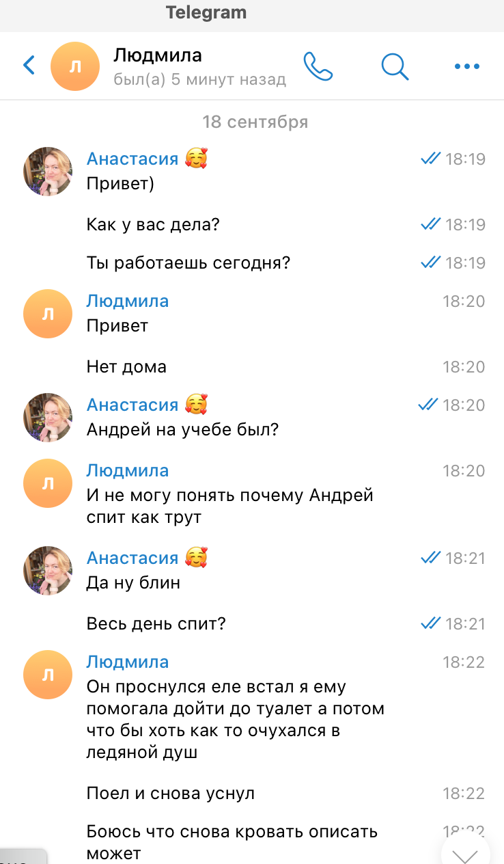Click the message "Весь день спит?"
Image resolution: width=504 pixels, height=864 pixels.
point(156,624)
